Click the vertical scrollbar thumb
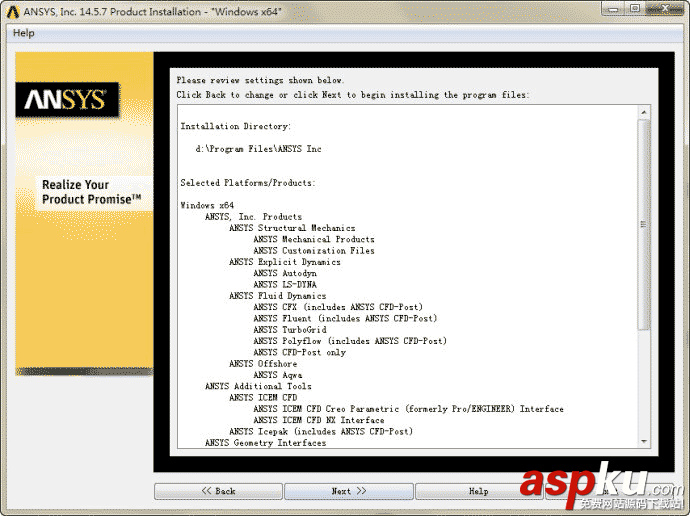Viewport: 690px width, 516px height. 644,224
